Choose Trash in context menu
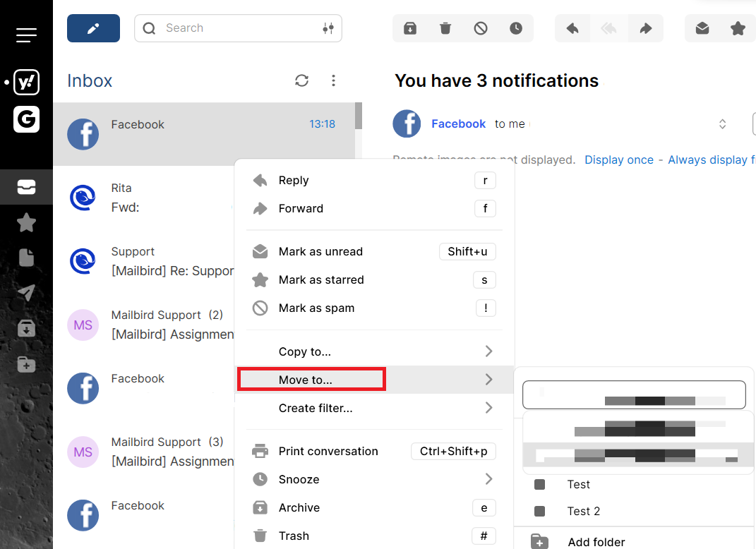Screen dimensions: 756x549 pos(374,536)
